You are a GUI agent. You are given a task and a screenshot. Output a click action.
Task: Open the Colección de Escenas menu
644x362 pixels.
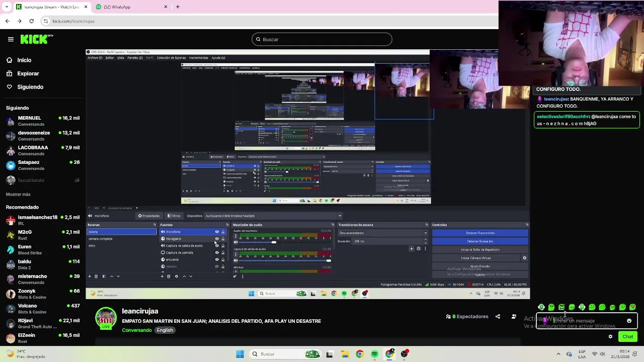[x=171, y=58]
